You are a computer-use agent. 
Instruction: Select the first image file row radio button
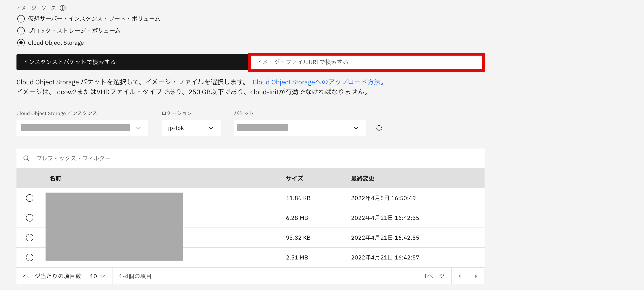tap(30, 198)
